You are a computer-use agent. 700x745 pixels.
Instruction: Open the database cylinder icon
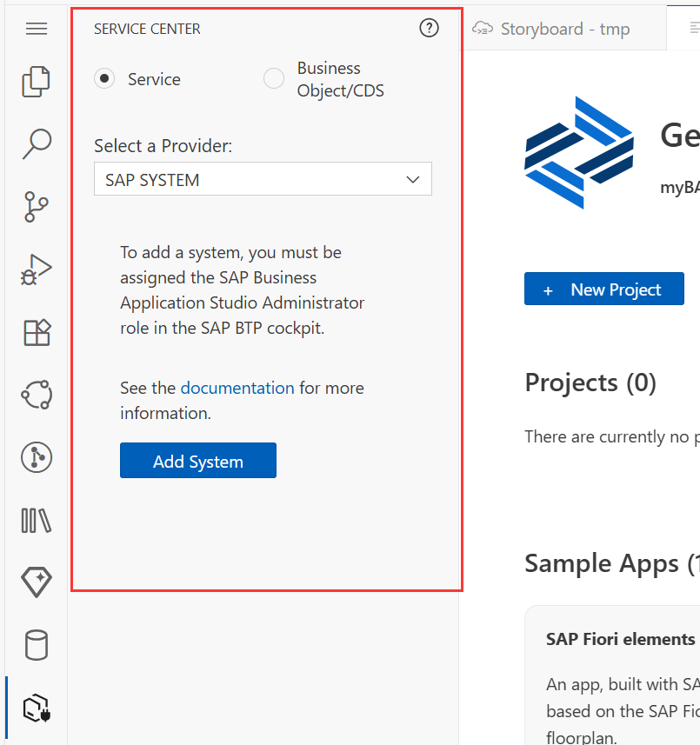point(37,645)
